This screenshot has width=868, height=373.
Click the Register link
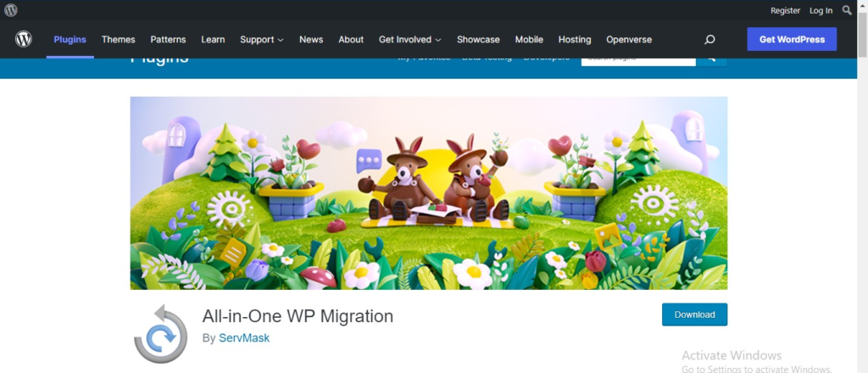[785, 10]
